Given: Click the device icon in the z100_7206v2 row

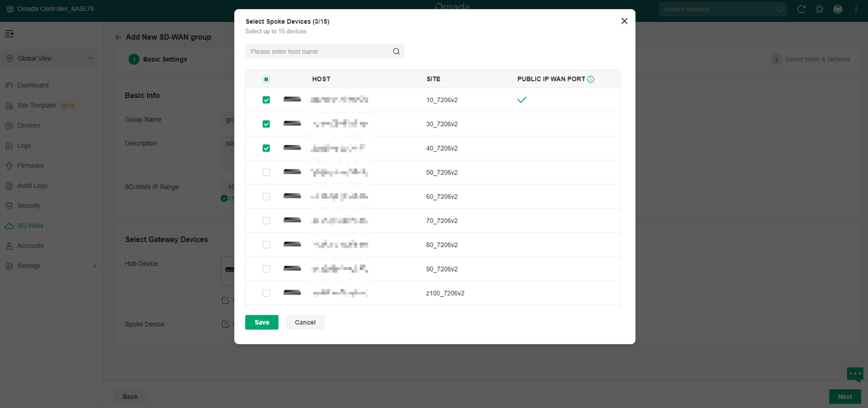Looking at the screenshot, I should 292,293.
